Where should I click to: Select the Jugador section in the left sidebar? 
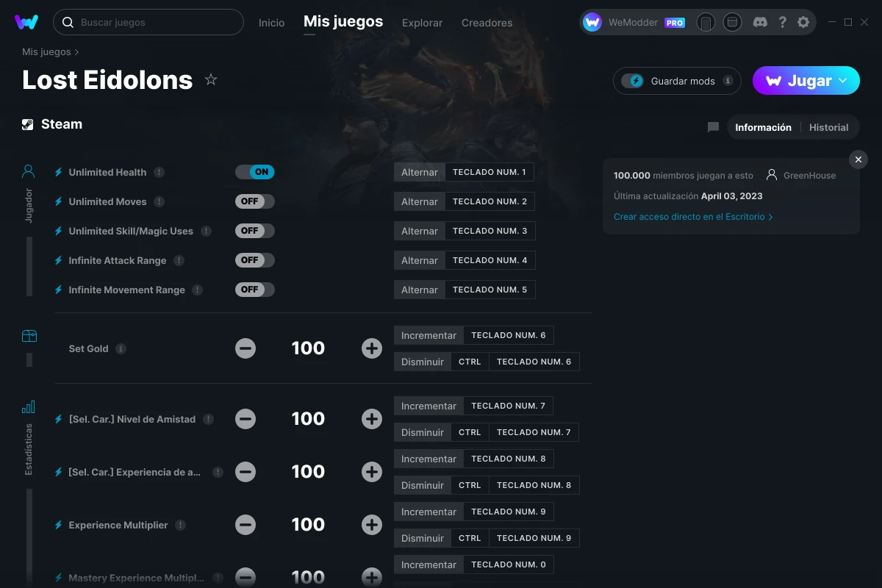(28, 171)
